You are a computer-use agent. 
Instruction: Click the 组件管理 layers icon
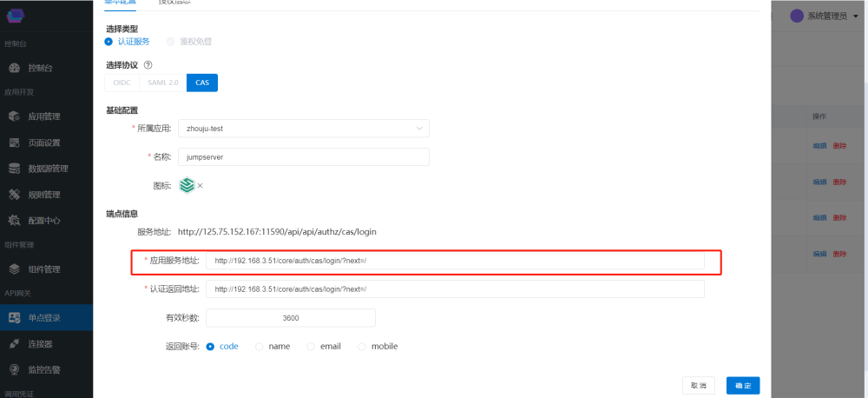[15, 269]
